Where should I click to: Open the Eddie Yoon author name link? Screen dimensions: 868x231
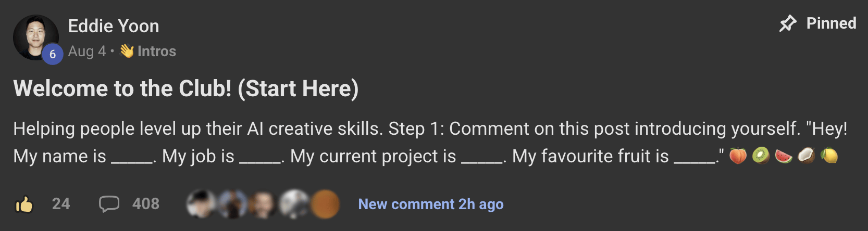pyautogui.click(x=114, y=26)
